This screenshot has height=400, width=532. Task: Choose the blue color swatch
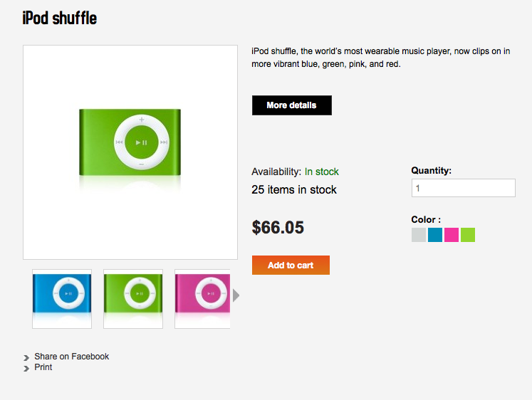pos(435,235)
